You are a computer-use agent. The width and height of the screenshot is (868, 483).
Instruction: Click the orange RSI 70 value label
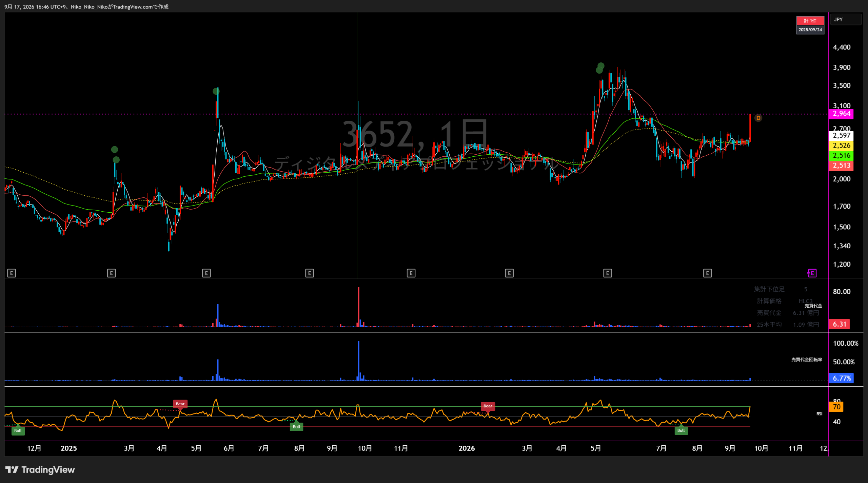click(836, 407)
